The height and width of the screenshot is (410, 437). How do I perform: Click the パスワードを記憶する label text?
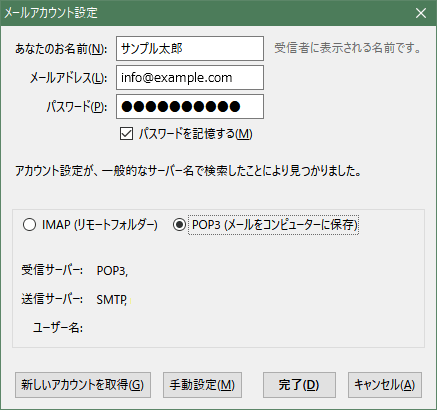196,134
